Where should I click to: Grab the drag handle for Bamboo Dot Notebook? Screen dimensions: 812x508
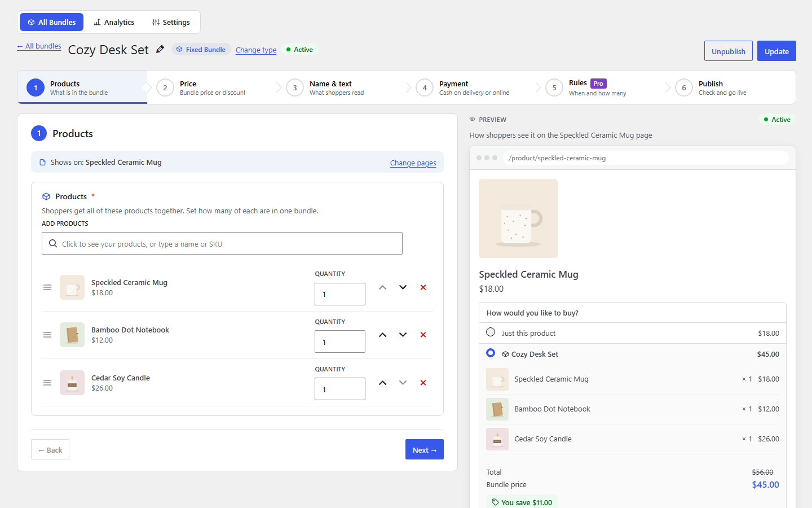[47, 335]
